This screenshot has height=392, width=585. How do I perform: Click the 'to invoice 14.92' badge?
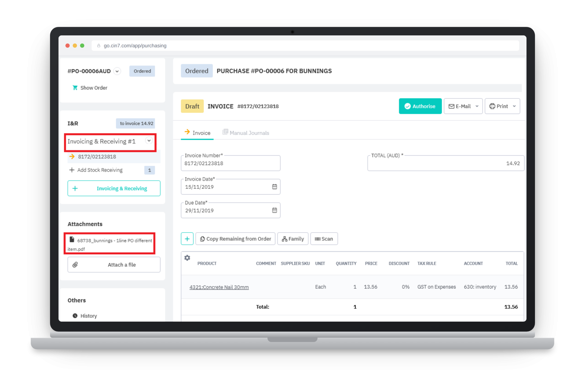136,124
